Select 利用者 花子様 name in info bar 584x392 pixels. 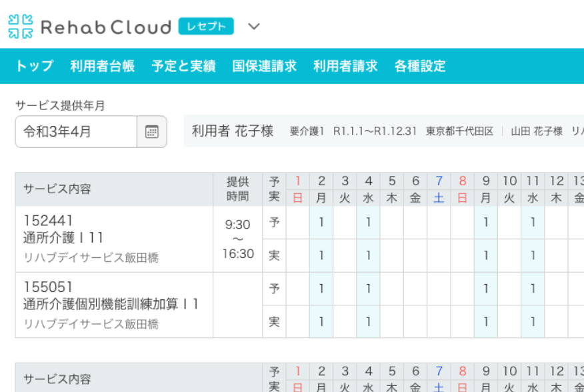tap(233, 131)
